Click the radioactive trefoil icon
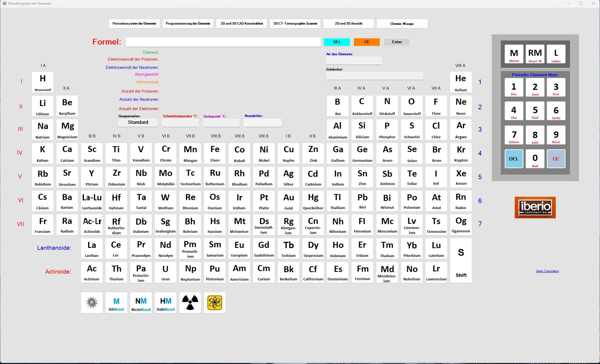600x364 pixels. (x=190, y=303)
